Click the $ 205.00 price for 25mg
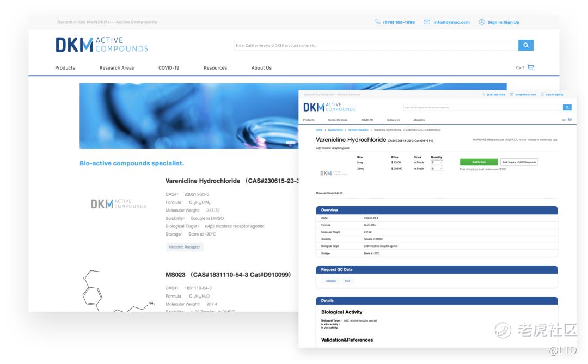Image resolution: width=588 pixels, height=364 pixels. [x=397, y=169]
